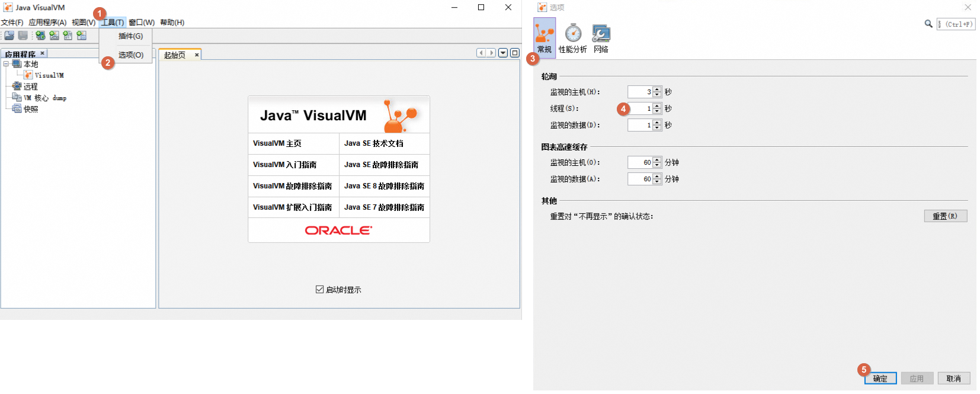Click the options search field (Ctrl+F)

pos(956,24)
